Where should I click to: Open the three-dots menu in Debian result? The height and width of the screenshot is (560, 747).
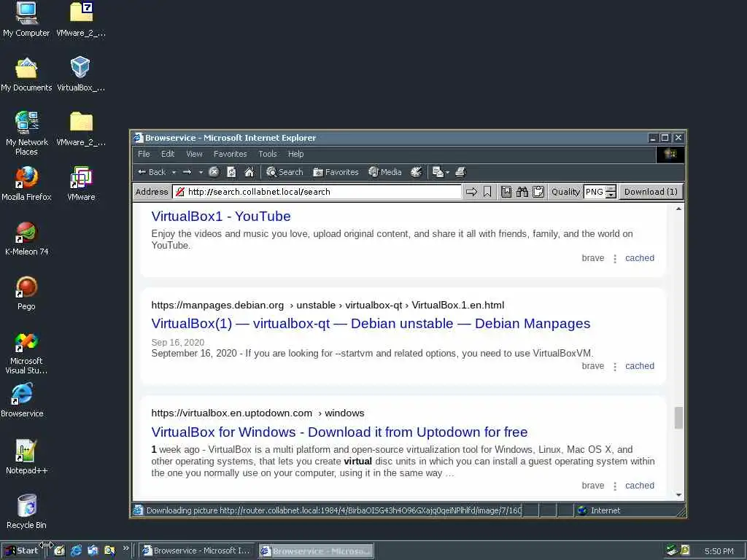pyautogui.click(x=615, y=366)
